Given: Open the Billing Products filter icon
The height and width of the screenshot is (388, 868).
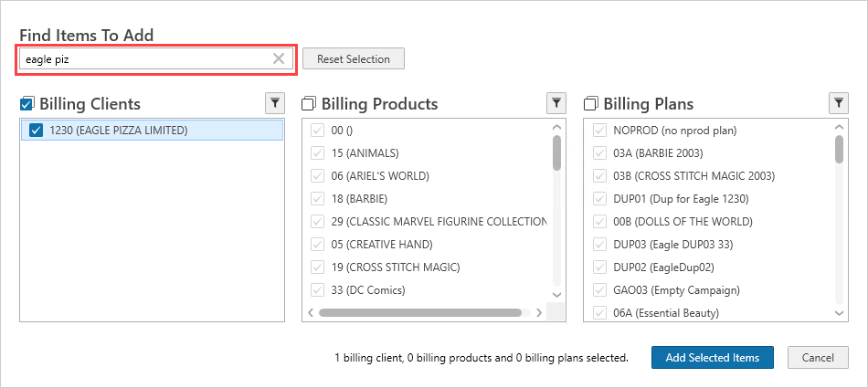Looking at the screenshot, I should (x=557, y=103).
